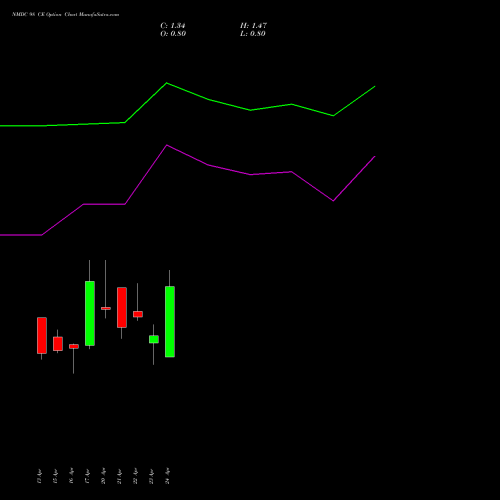
Task: Select the tall green candle above 24 Apr
Action: click(170, 322)
